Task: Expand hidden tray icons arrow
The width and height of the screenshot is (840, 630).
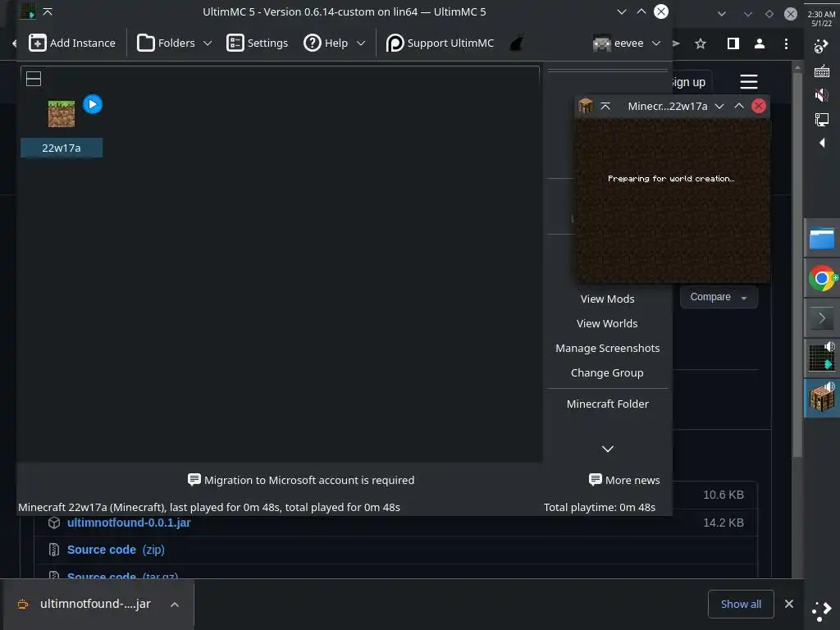Action: click(822, 143)
